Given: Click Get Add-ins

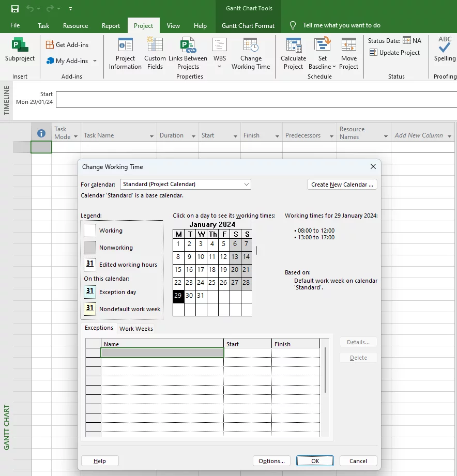Looking at the screenshot, I should click(68, 44).
